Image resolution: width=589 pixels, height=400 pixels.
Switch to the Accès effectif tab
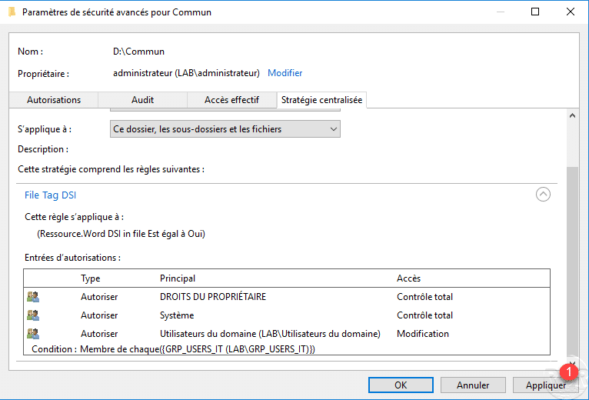[232, 100]
